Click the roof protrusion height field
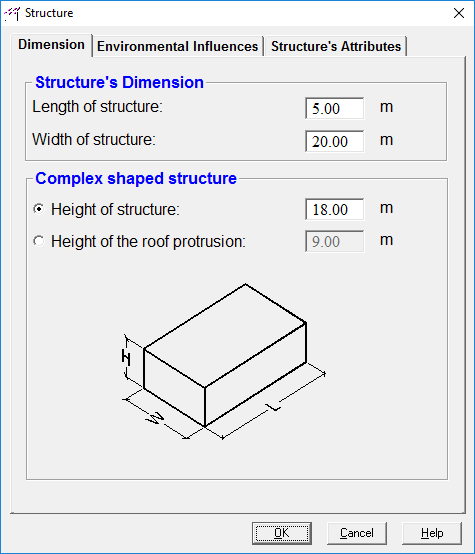This screenshot has height=554, width=475. click(x=334, y=241)
